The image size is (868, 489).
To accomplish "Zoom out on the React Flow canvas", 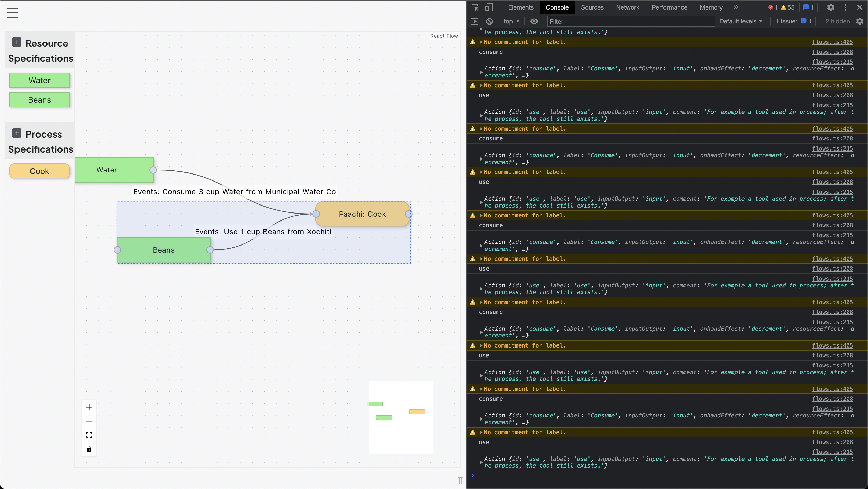I will coord(89,421).
